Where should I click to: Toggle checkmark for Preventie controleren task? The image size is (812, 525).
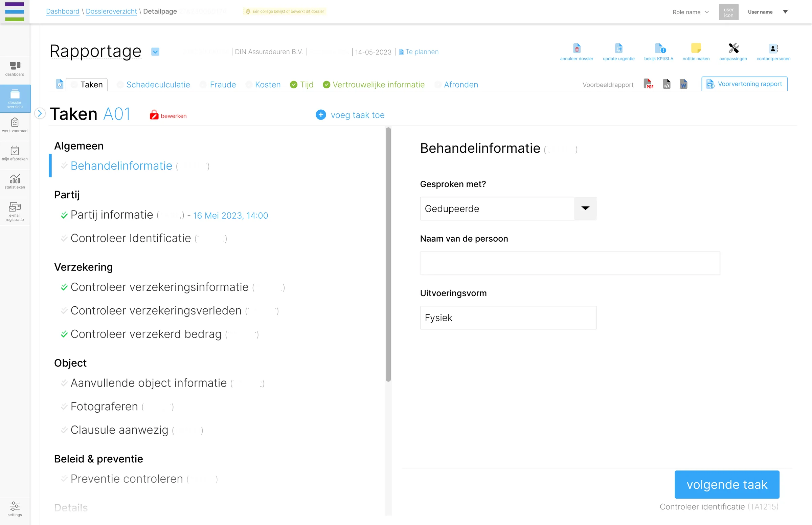click(x=64, y=479)
